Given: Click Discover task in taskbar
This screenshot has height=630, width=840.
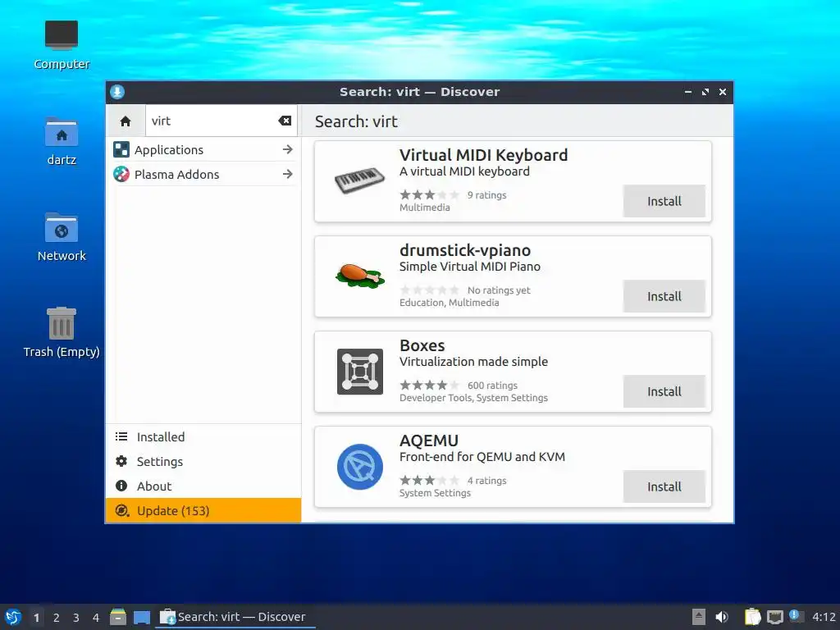Looking at the screenshot, I should click(235, 617).
